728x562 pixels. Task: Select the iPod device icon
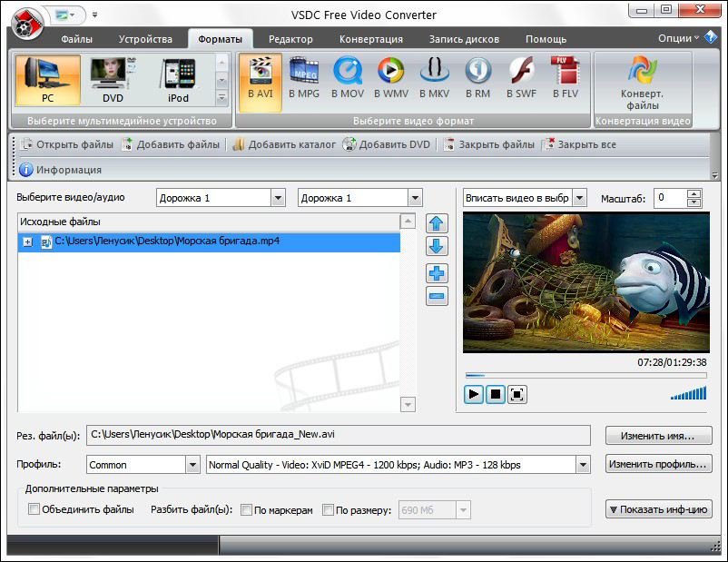[178, 80]
